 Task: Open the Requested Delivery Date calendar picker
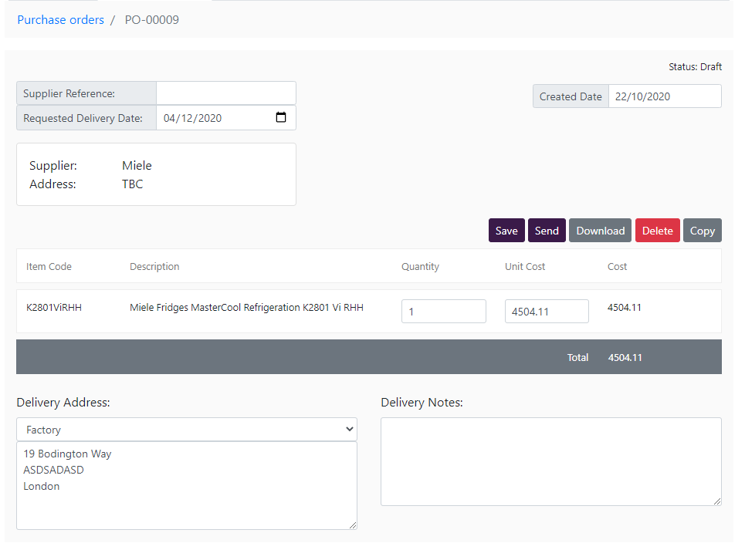281,117
